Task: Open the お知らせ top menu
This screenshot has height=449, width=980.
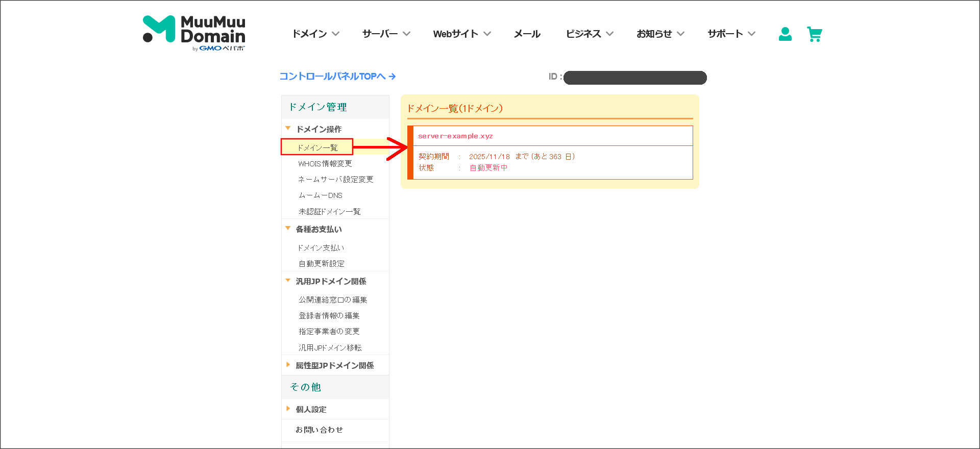Action: coord(660,34)
